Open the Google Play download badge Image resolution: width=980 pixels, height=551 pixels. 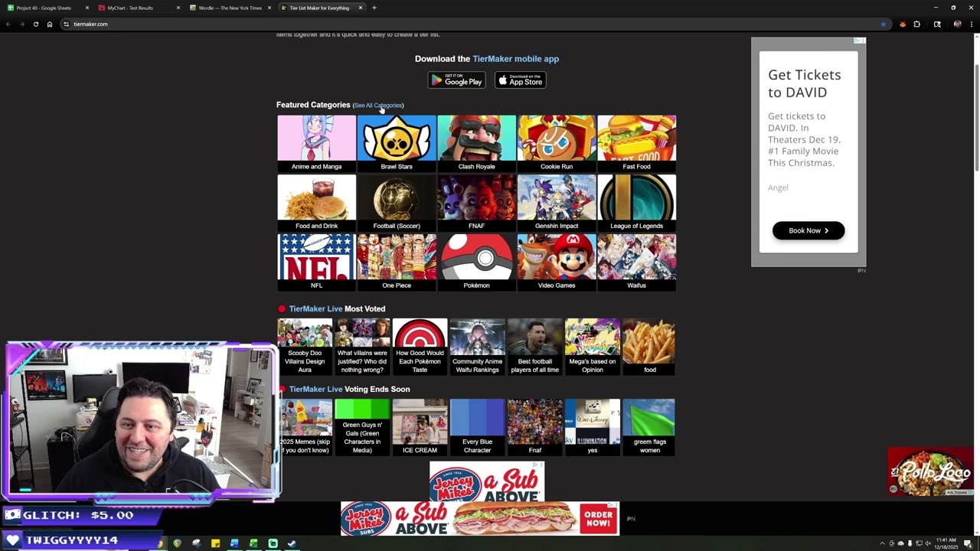pos(456,80)
